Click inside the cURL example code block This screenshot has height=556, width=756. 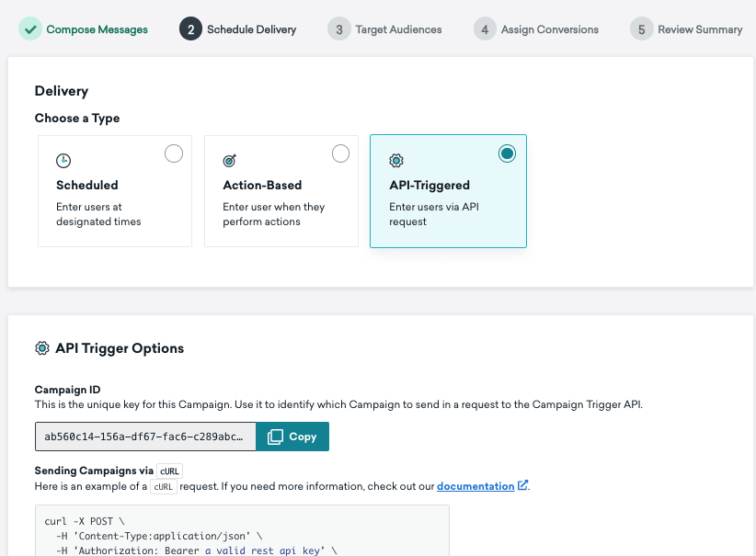point(242,533)
